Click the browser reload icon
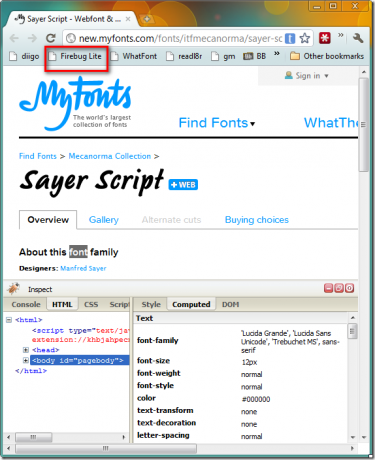Image resolution: width=375 pixels, height=460 pixels. point(51,38)
